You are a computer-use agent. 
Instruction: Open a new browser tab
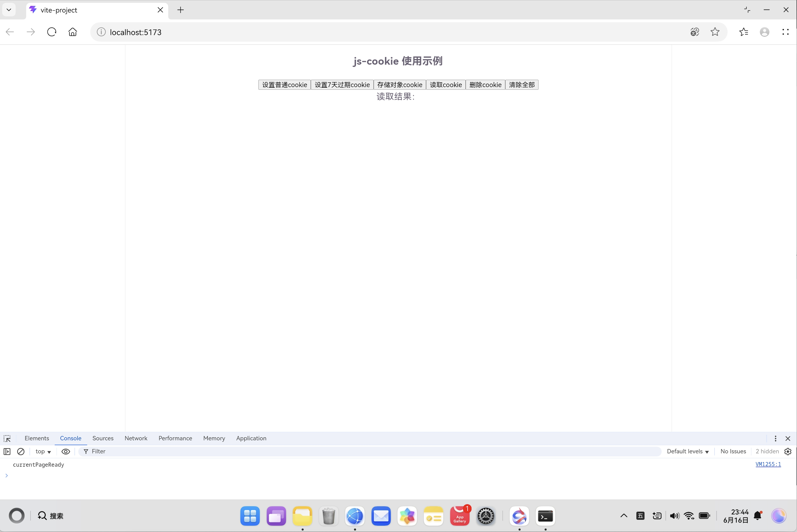[181, 10]
